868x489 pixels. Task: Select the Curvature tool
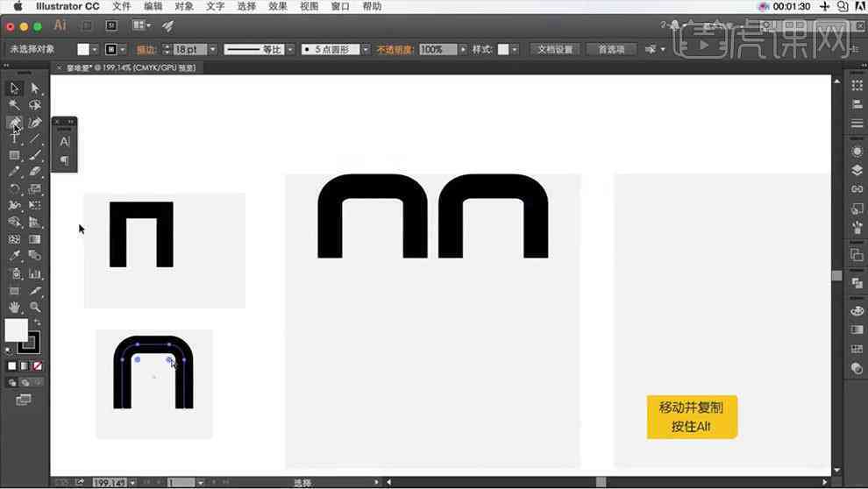pyautogui.click(x=35, y=122)
